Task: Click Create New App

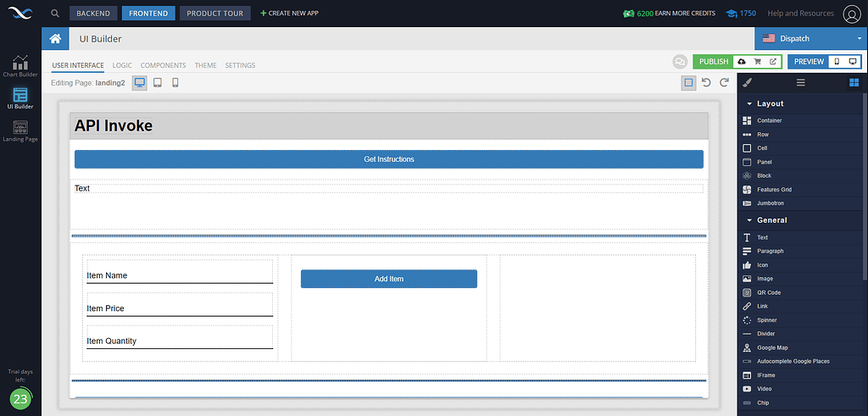Action: (x=290, y=14)
